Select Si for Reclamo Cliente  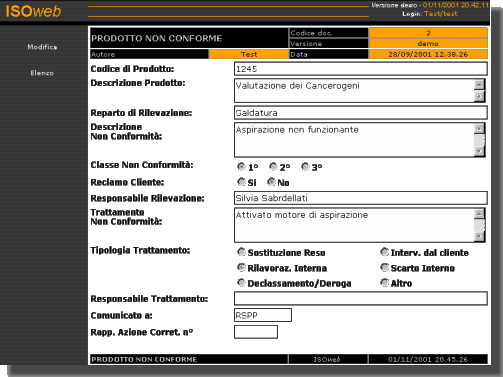[241, 182]
